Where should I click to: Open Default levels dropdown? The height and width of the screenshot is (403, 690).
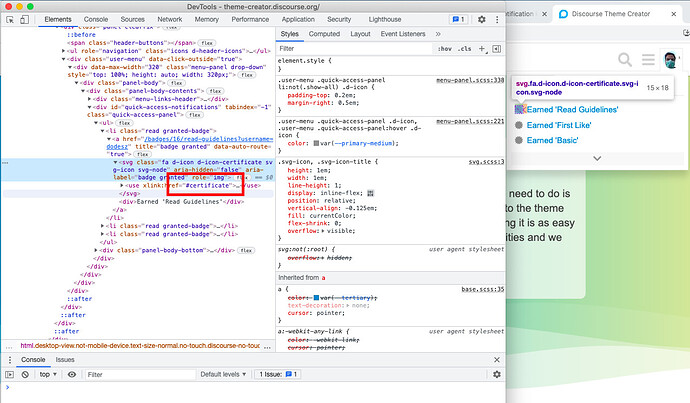pos(223,374)
